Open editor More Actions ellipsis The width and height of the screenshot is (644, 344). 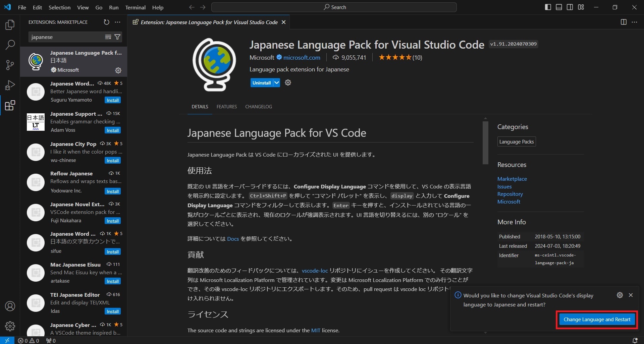coord(634,22)
